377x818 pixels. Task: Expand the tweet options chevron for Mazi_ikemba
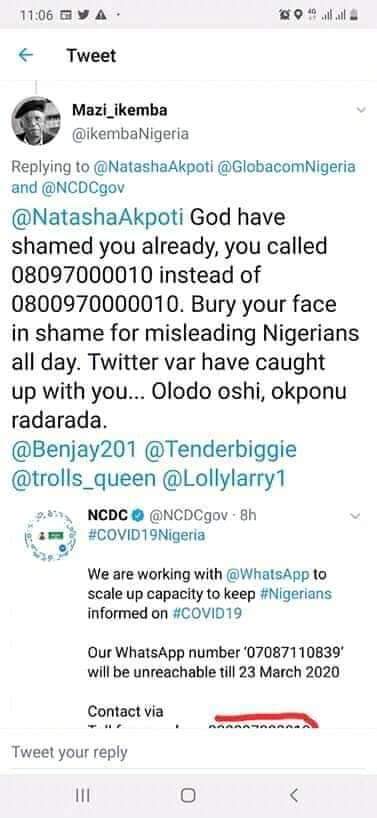[360, 110]
